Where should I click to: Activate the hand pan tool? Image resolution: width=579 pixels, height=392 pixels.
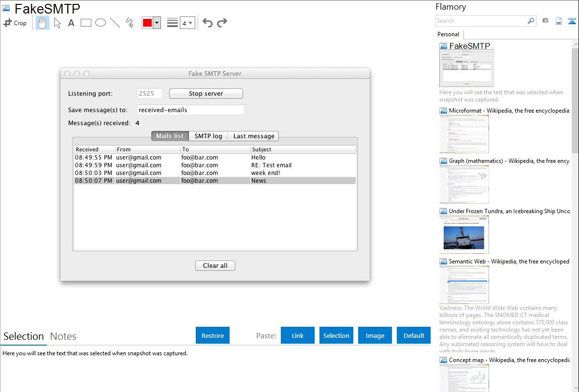[x=42, y=23]
